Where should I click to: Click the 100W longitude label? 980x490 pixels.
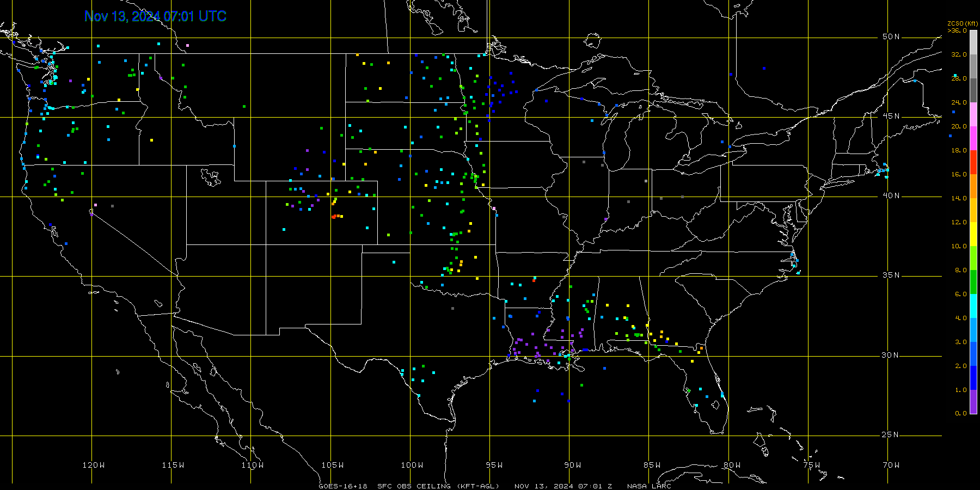coord(412,465)
